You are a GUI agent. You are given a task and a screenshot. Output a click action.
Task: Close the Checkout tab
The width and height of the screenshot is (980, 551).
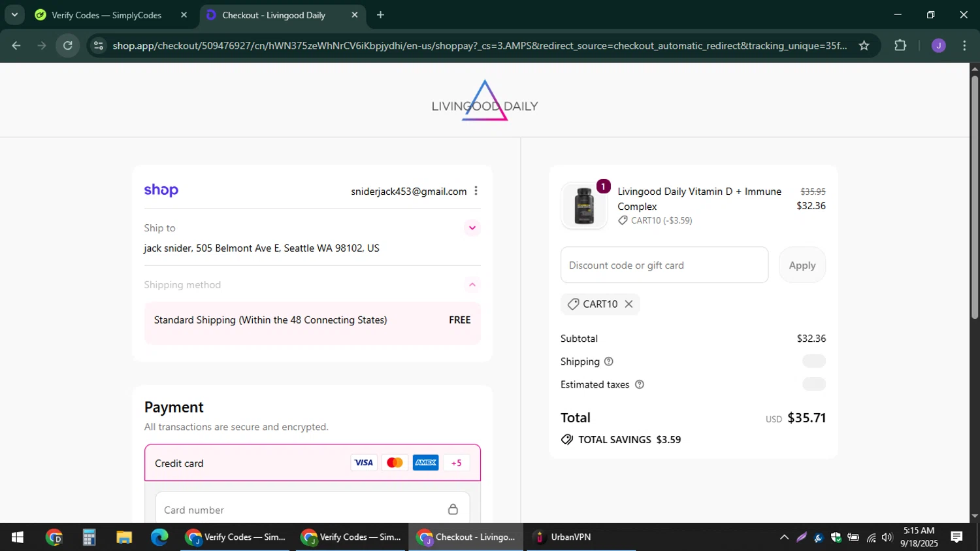[x=355, y=15]
